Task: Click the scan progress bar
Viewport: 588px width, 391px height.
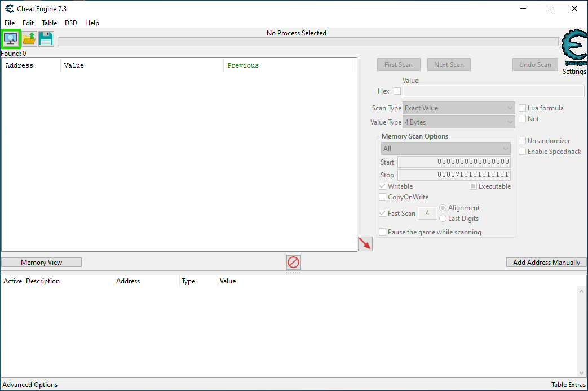Action: [308, 42]
